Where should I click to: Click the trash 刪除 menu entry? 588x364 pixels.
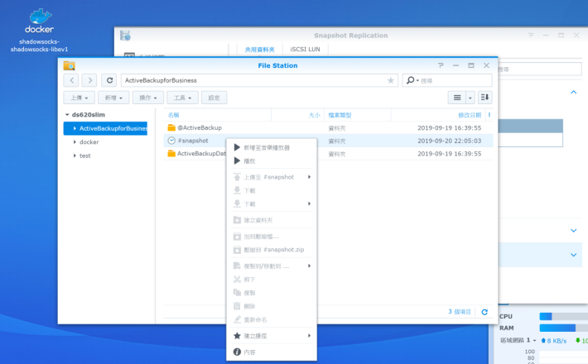coord(272,306)
